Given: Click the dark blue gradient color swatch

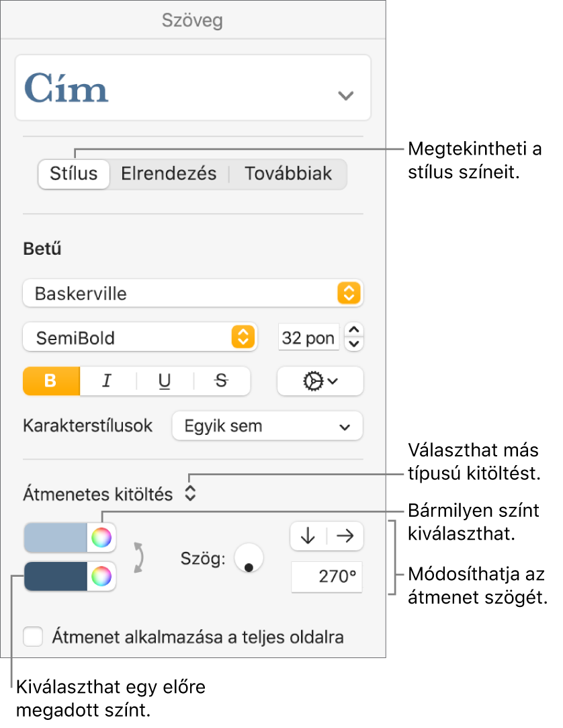Looking at the screenshot, I should click(56, 576).
